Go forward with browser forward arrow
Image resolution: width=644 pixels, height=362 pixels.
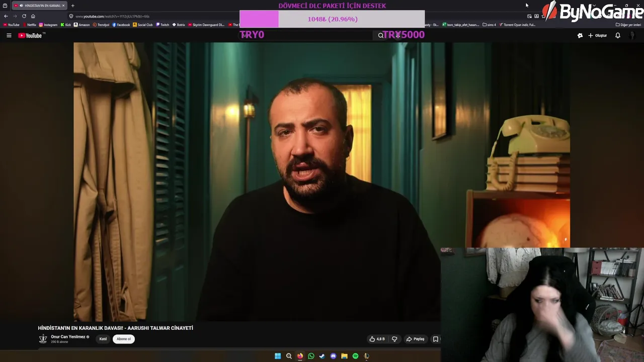pyautogui.click(x=15, y=16)
